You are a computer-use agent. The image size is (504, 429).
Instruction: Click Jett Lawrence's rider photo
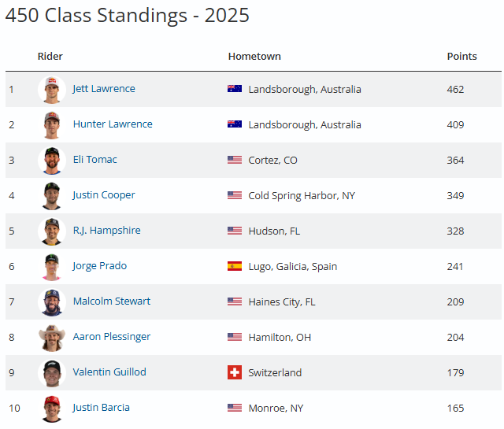click(x=51, y=90)
